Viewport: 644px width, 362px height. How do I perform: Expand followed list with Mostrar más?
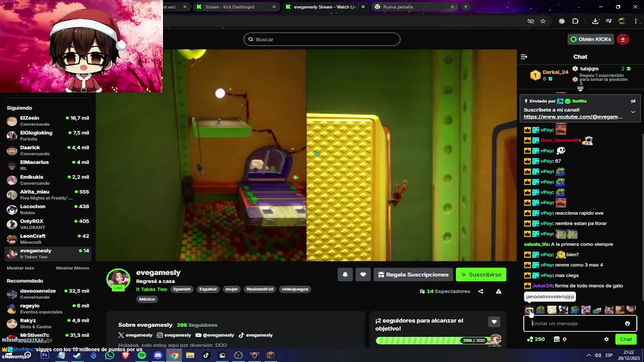pyautogui.click(x=20, y=268)
